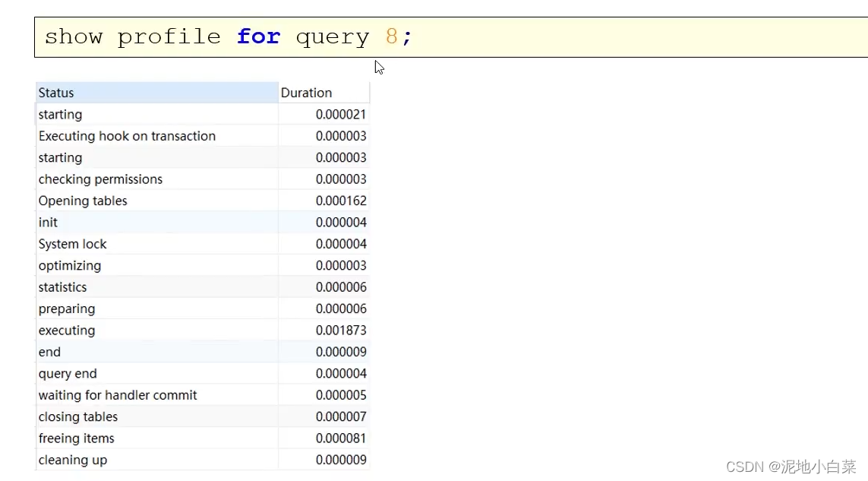The width and height of the screenshot is (868, 481).
Task: Click duration value 0.000005
Action: [341, 395]
